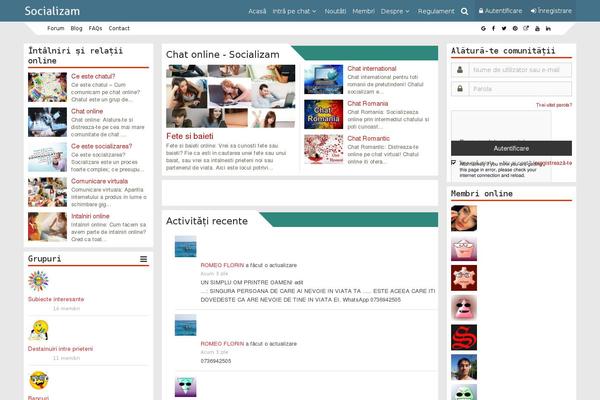This screenshot has height=400, width=600.
Task: Open the Chat online article link
Action: [87, 111]
